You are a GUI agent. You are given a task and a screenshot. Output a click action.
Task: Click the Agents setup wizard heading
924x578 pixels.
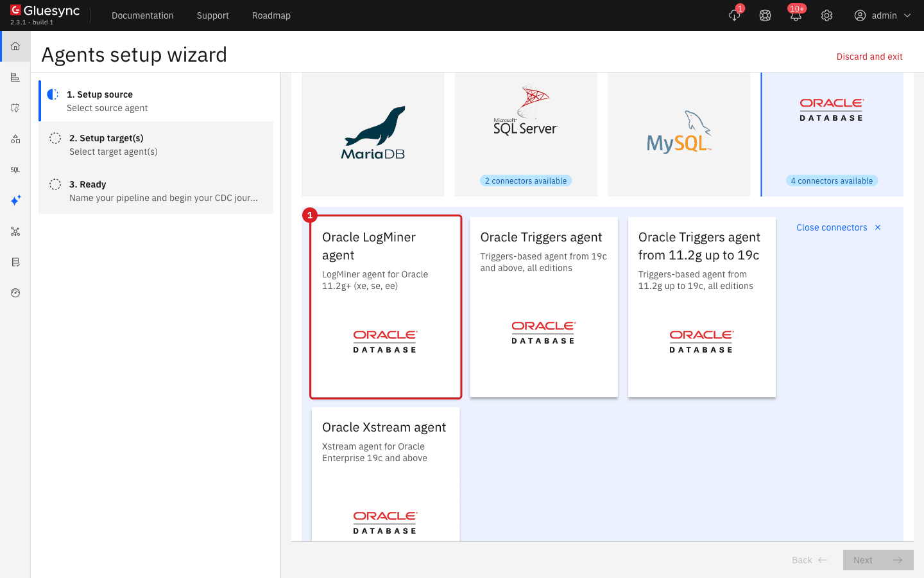pos(134,55)
